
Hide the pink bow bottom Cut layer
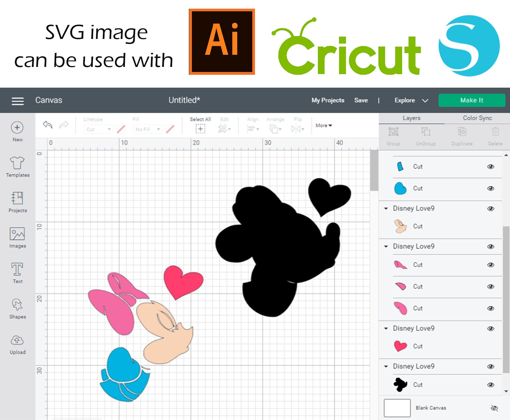pyautogui.click(x=490, y=309)
